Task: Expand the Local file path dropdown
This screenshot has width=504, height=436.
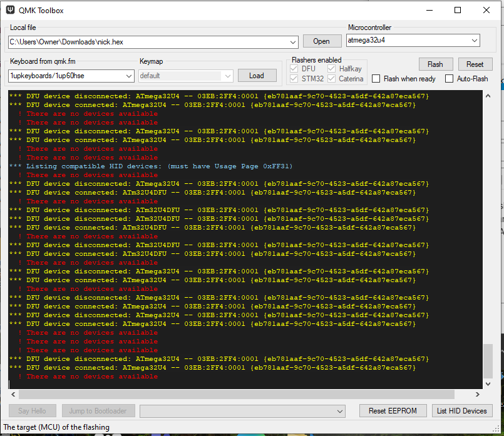Action: pyautogui.click(x=293, y=42)
